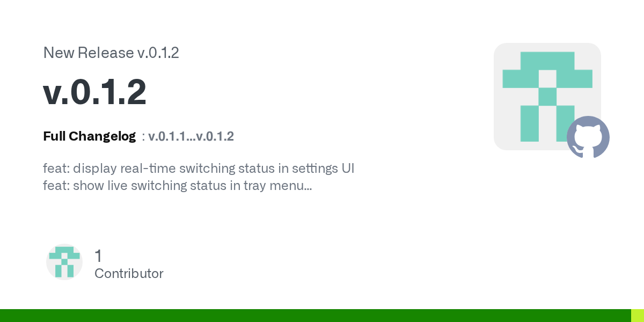The width and height of the screenshot is (644, 322).
Task: Click the "feat:" prefix on first description line
Action: (x=56, y=169)
